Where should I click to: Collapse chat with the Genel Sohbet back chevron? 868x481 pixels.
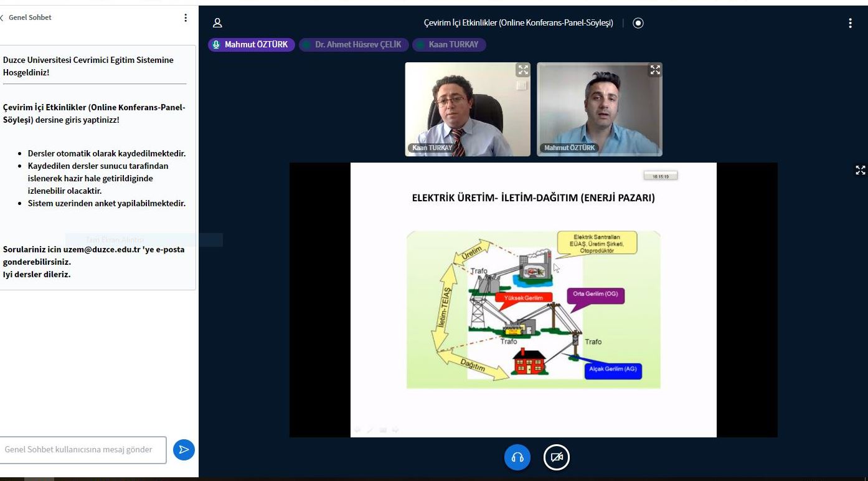pos(2,18)
